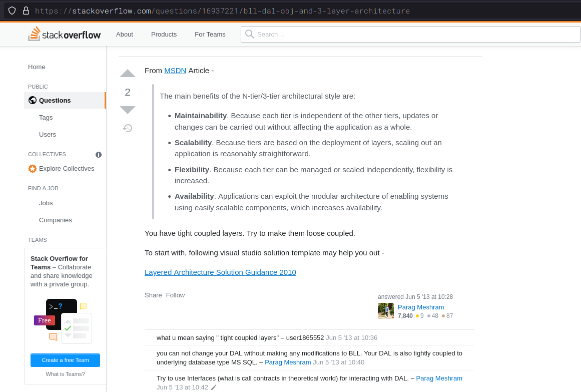
Task: Click the Create a free Team button
Action: pos(65,360)
